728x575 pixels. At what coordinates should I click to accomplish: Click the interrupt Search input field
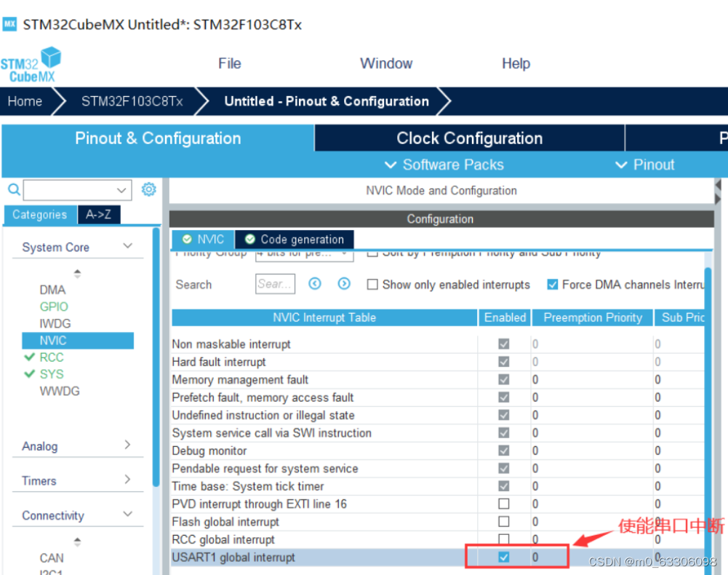(x=275, y=284)
